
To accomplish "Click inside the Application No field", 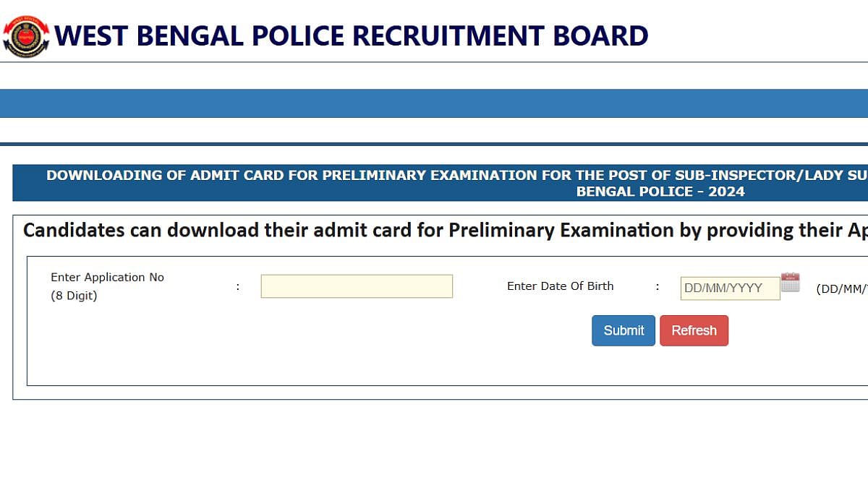I will [x=356, y=286].
